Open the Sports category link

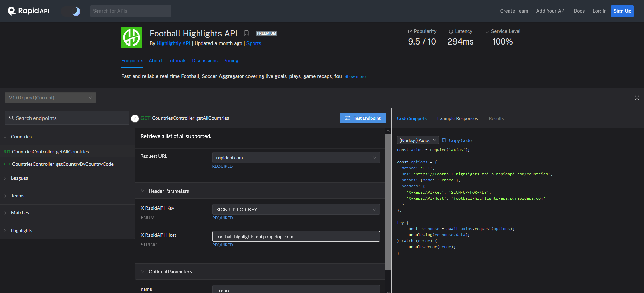pyautogui.click(x=254, y=43)
